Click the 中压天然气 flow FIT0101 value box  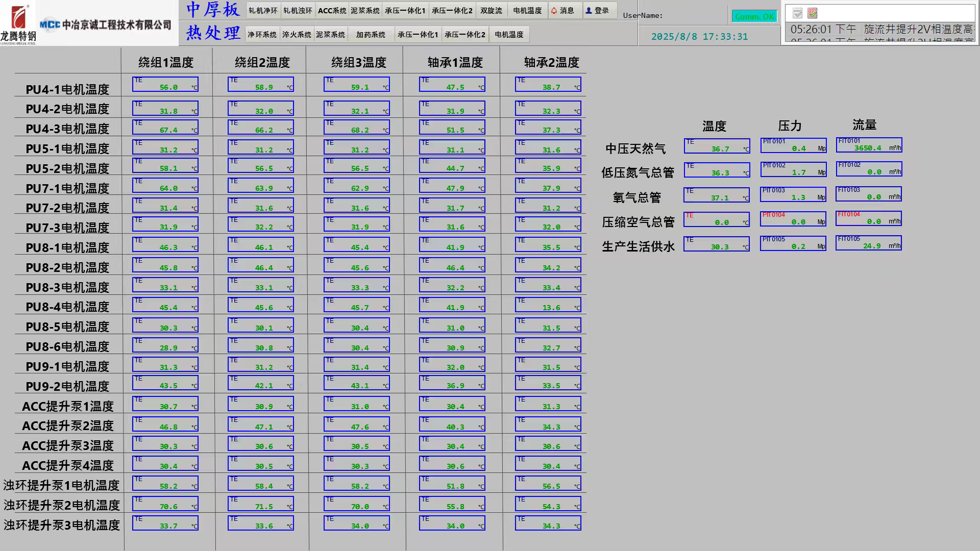869,145
